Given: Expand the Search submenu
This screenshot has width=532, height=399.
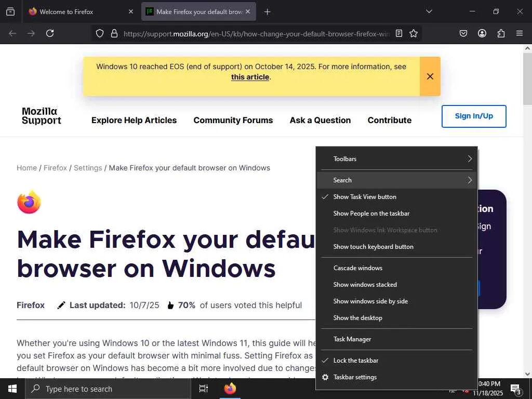Looking at the screenshot, I should click(x=396, y=180).
